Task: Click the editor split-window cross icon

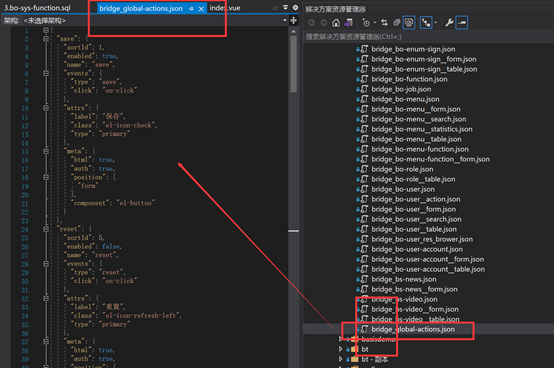Action: (x=293, y=20)
